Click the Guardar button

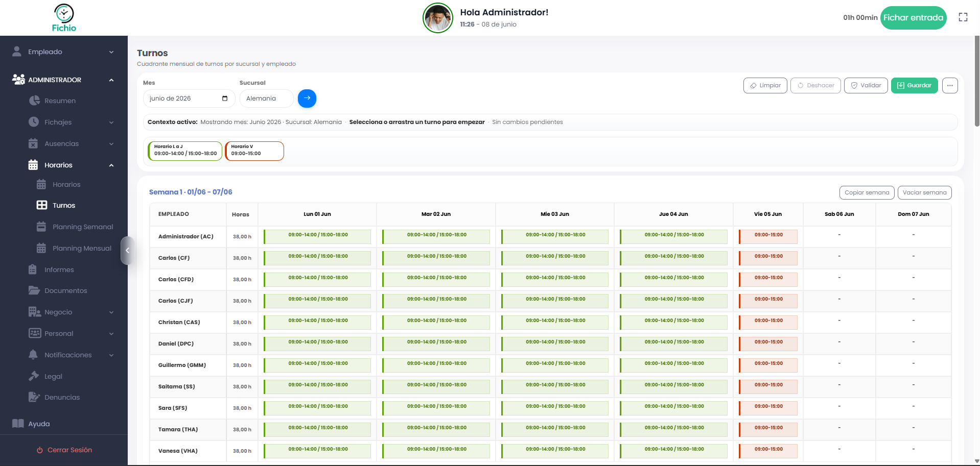[x=915, y=85]
